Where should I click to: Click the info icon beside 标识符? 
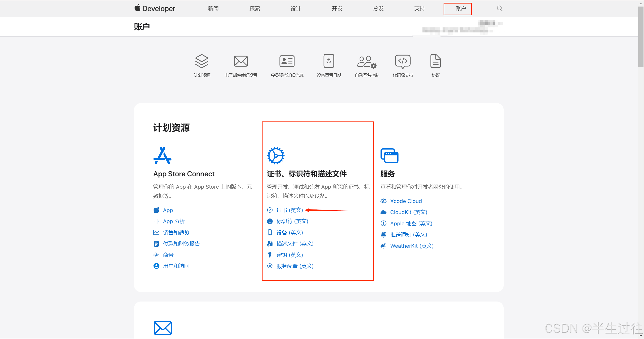click(x=270, y=221)
